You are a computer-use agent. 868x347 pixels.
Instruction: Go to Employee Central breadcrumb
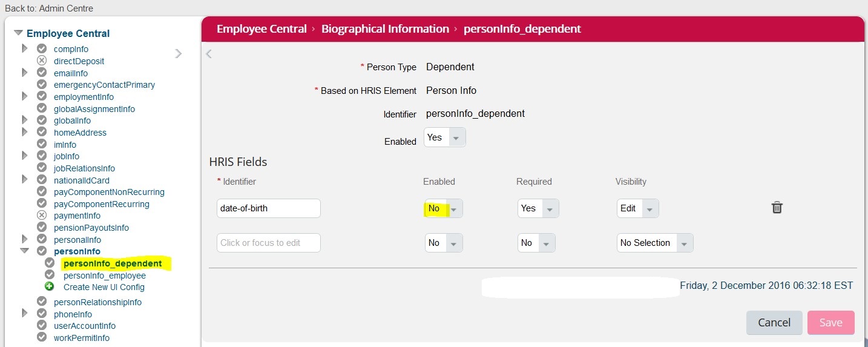[261, 29]
